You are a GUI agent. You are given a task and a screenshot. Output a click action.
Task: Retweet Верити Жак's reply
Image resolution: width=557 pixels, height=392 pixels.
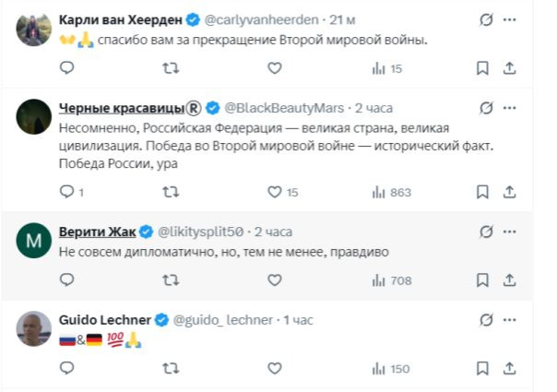(171, 280)
